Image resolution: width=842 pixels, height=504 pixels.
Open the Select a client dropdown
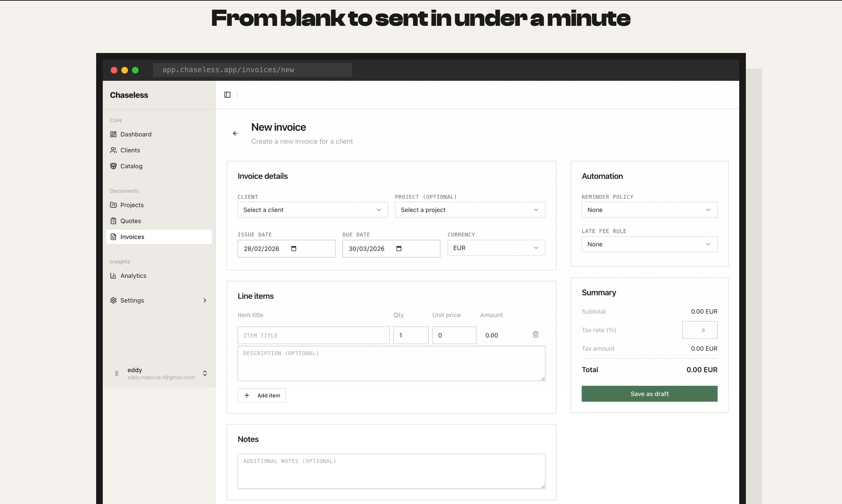point(312,210)
